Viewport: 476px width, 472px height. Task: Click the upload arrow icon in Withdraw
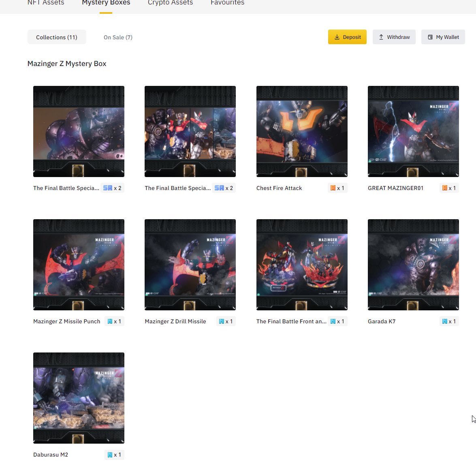click(x=381, y=37)
